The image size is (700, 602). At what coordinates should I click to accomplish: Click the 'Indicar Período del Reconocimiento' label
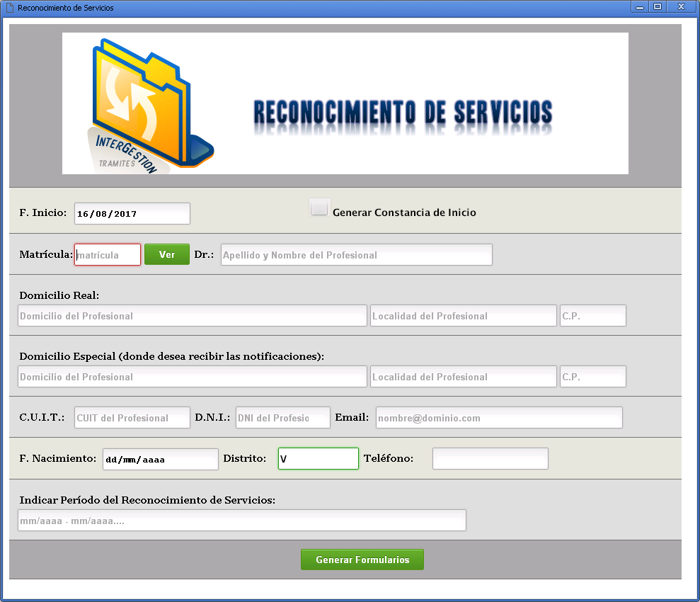coord(147,500)
